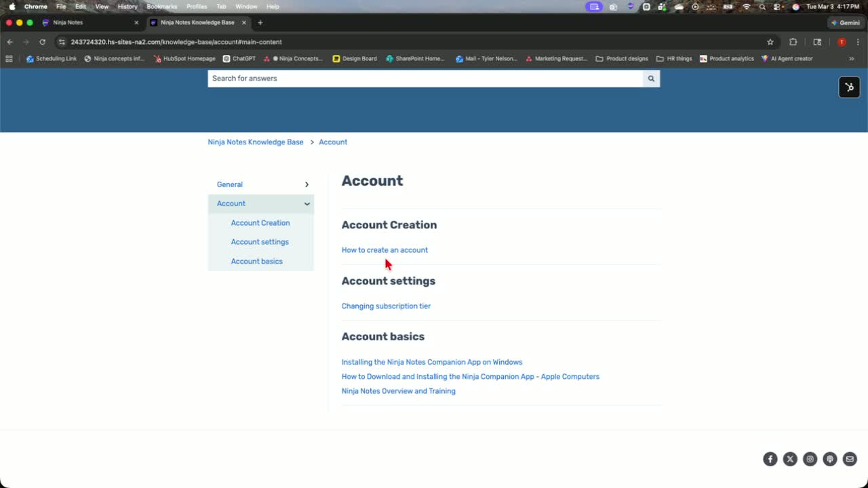Viewport: 868px width, 488px height.
Task: Click the Chrome profile avatar
Action: point(842,42)
